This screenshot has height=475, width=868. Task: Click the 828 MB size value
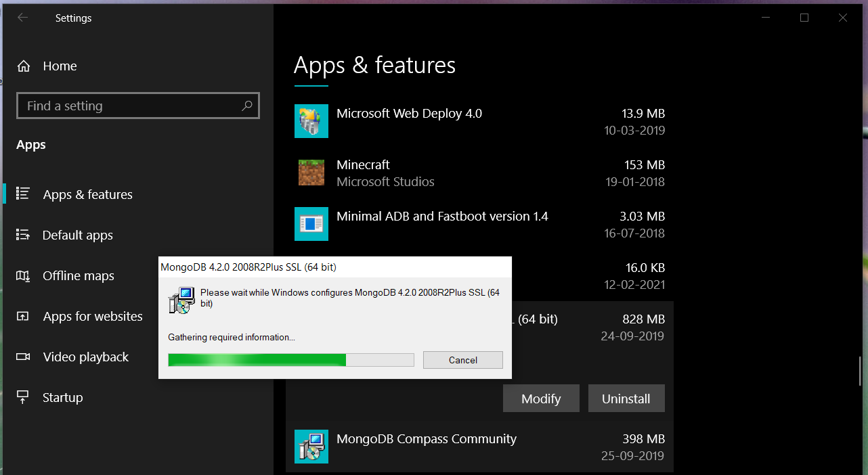coord(644,319)
